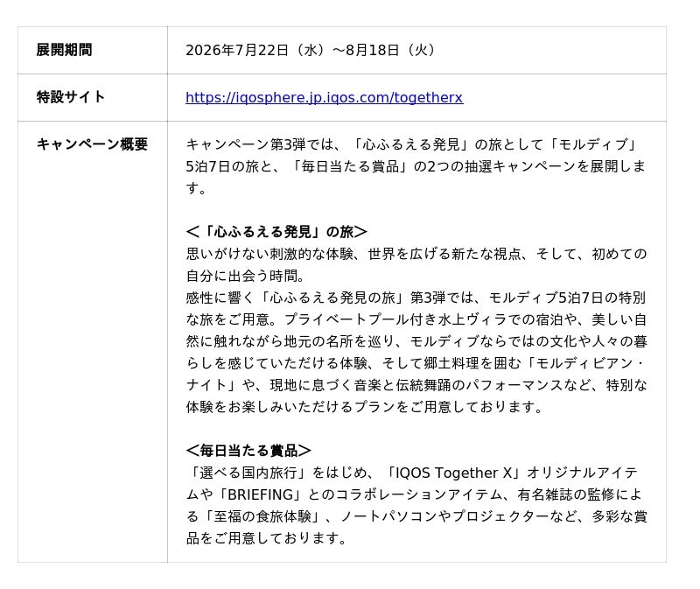Click the 5泊7日の旅と line of text
700x589 pixels.
(x=416, y=166)
